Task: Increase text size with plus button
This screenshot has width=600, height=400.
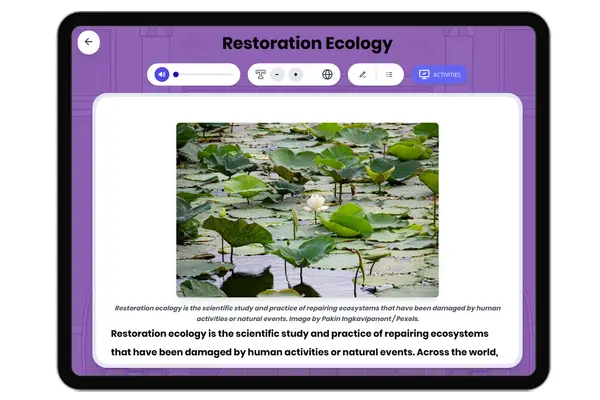Action: (295, 74)
